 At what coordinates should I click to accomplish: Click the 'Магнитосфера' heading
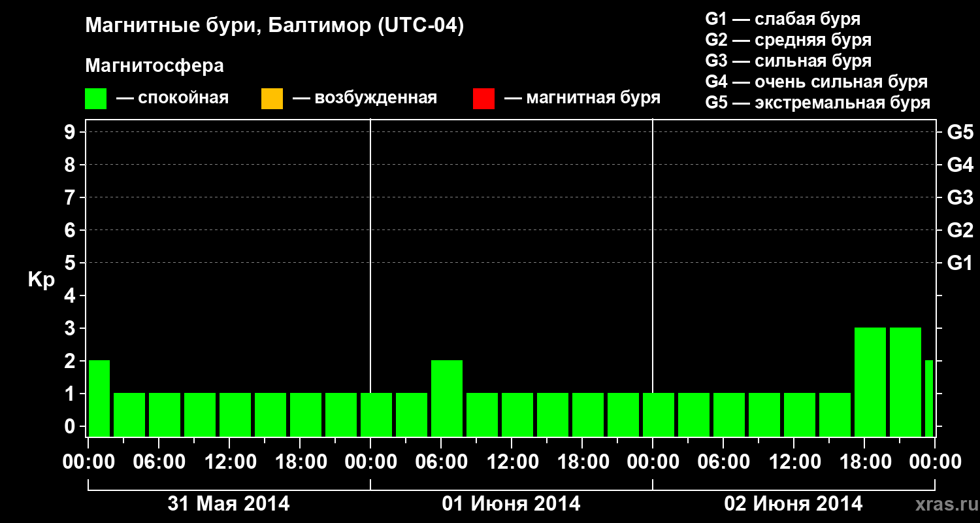[154, 66]
